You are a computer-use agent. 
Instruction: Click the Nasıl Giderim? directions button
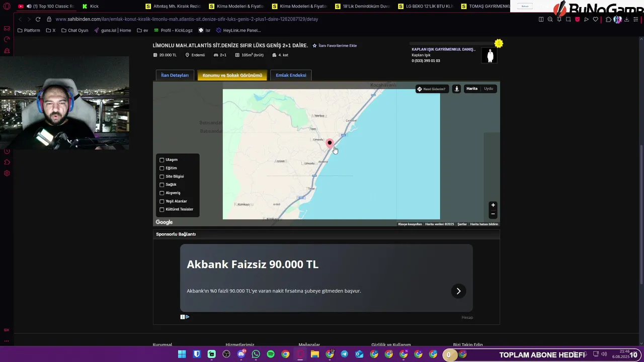pos(431,89)
